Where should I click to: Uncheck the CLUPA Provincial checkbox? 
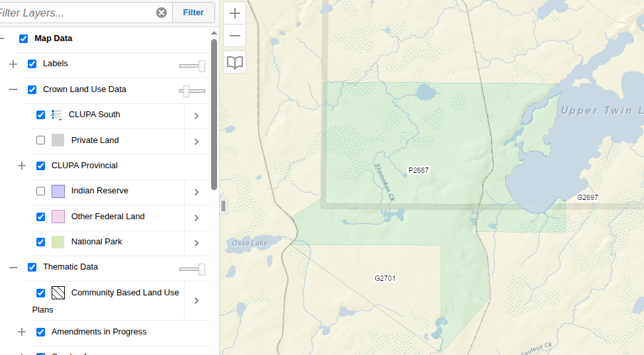point(40,166)
